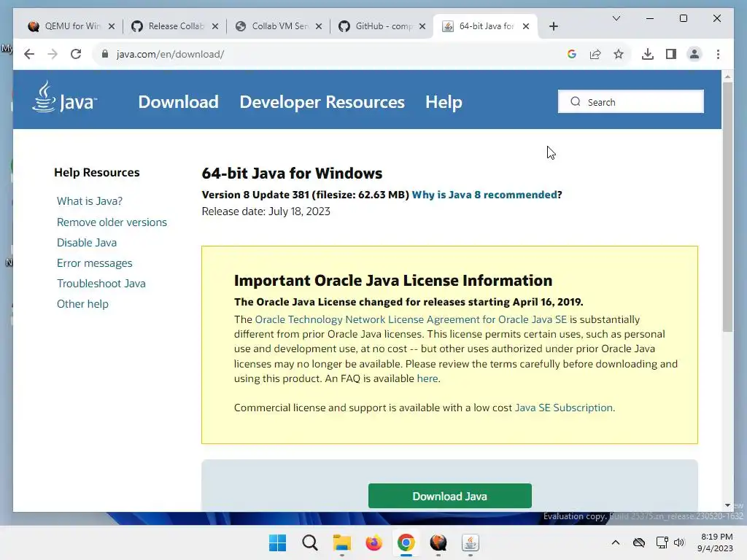Open Help in the Java header
The image size is (747, 560).
click(444, 102)
